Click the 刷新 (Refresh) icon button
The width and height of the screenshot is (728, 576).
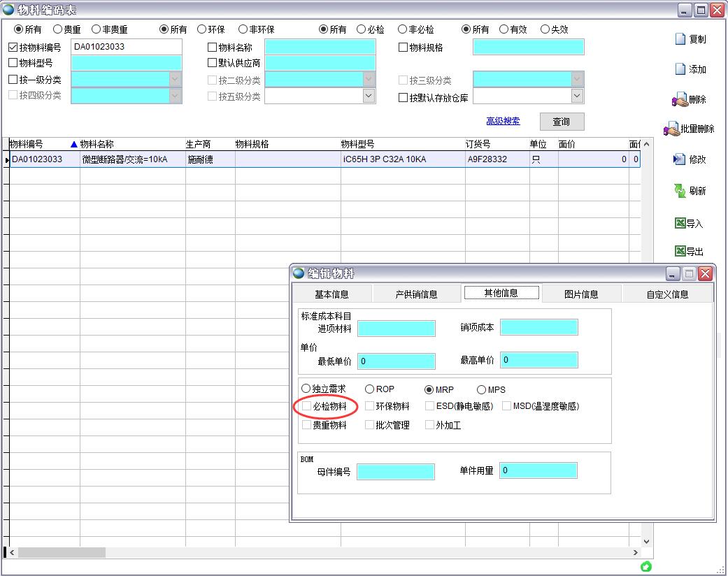pyautogui.click(x=680, y=191)
